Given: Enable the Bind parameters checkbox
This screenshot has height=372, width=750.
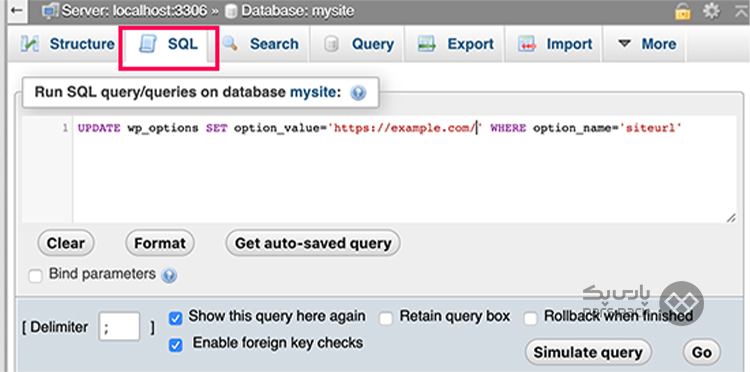Looking at the screenshot, I should point(35,276).
